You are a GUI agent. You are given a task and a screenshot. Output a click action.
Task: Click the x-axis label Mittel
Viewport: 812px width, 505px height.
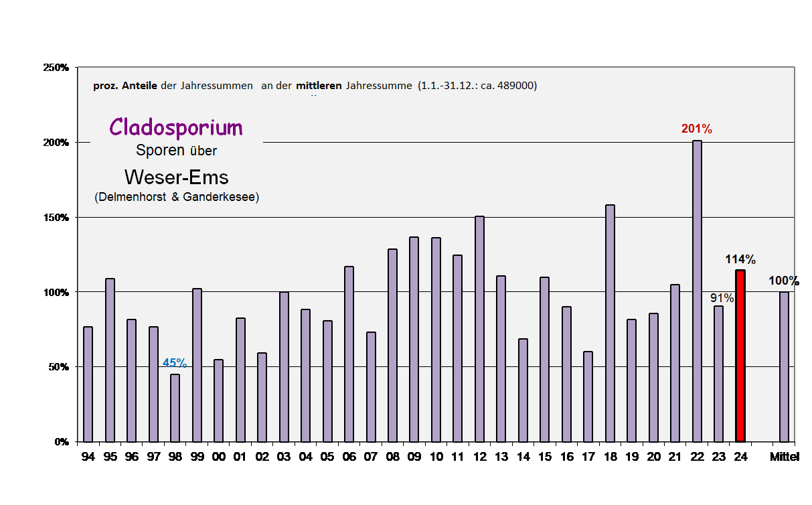(785, 457)
